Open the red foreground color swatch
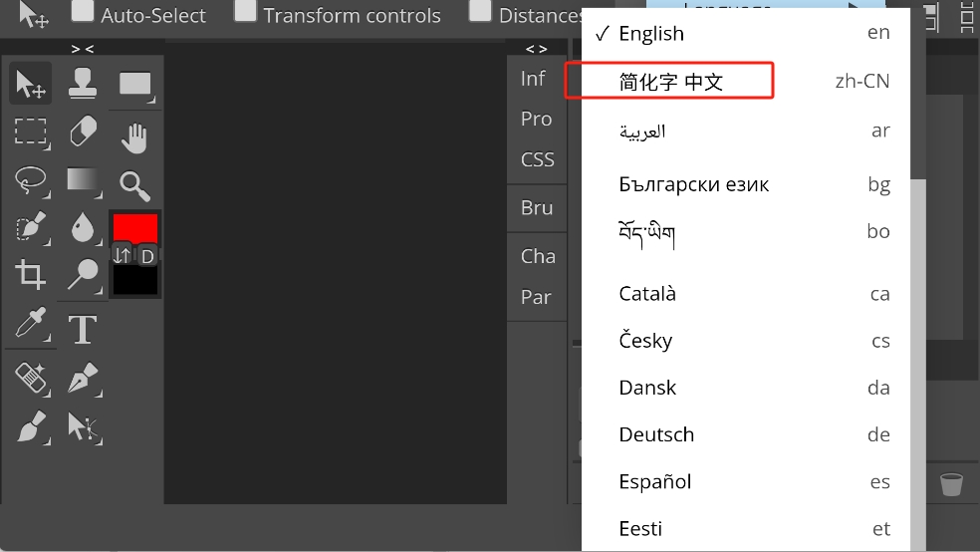Viewport: 980px width, 552px height. tap(135, 227)
